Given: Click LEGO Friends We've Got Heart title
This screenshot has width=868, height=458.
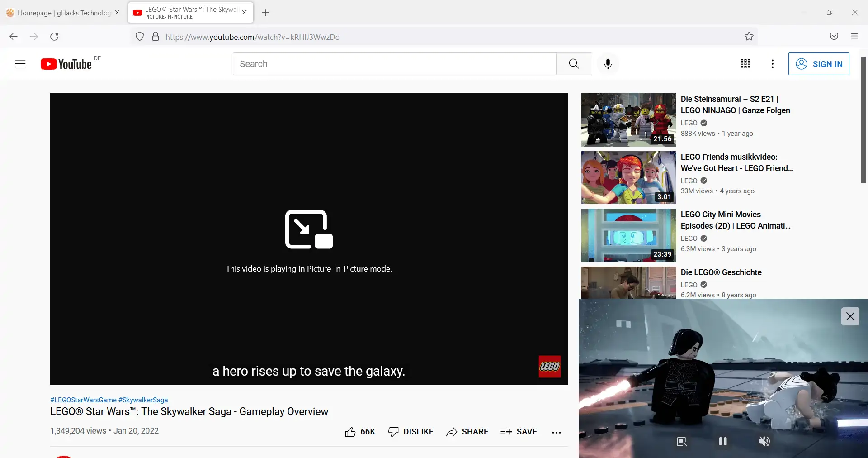Looking at the screenshot, I should point(737,162).
